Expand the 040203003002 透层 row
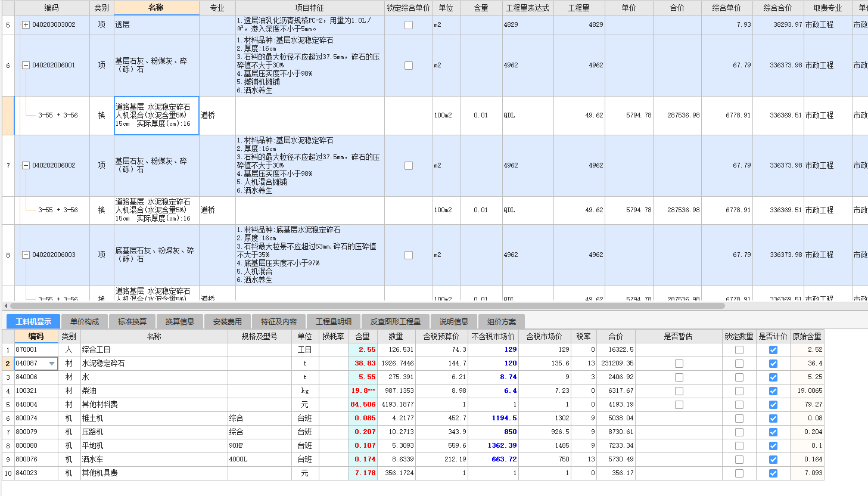 pyautogui.click(x=26, y=25)
